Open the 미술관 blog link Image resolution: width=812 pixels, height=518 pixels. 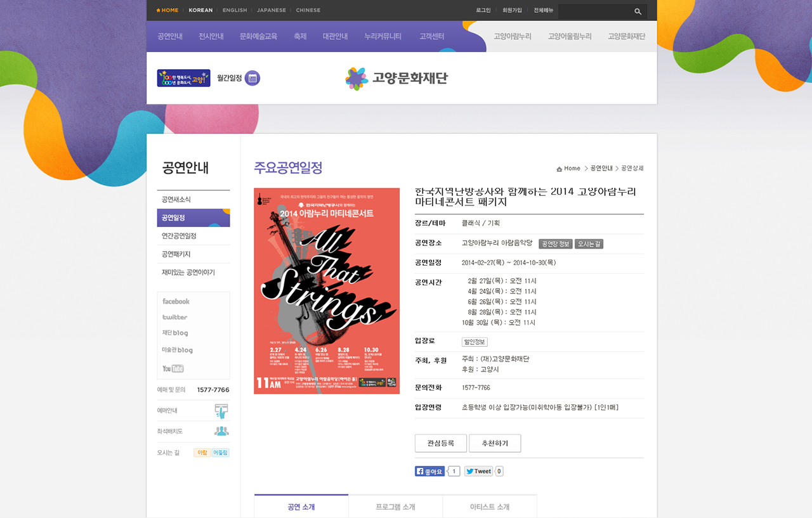177,350
